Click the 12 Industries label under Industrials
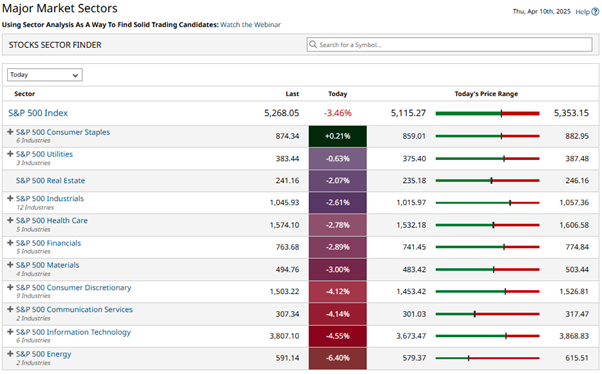The height and width of the screenshot is (374, 602). pos(35,207)
